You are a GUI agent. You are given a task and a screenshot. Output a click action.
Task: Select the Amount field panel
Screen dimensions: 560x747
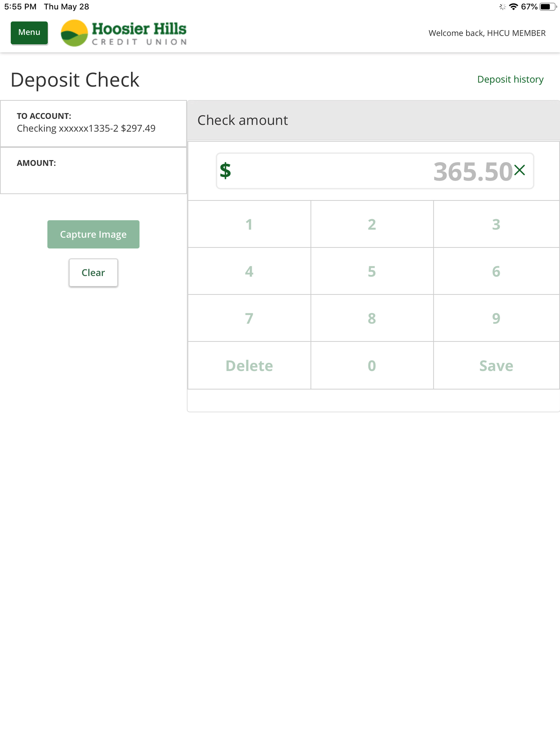tap(93, 171)
